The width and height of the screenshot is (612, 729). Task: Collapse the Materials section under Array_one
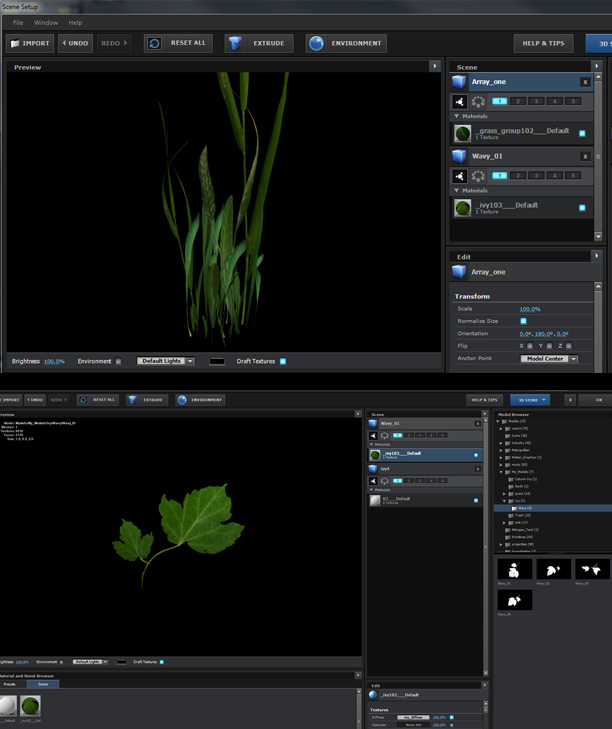tap(457, 116)
